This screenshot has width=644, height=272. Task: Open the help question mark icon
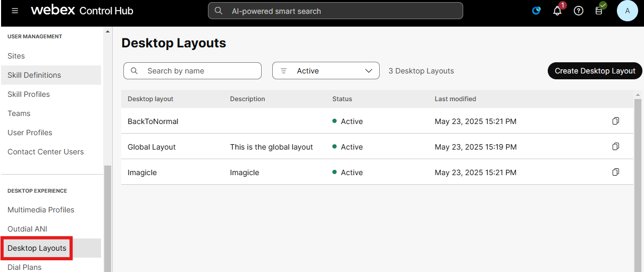pos(579,11)
